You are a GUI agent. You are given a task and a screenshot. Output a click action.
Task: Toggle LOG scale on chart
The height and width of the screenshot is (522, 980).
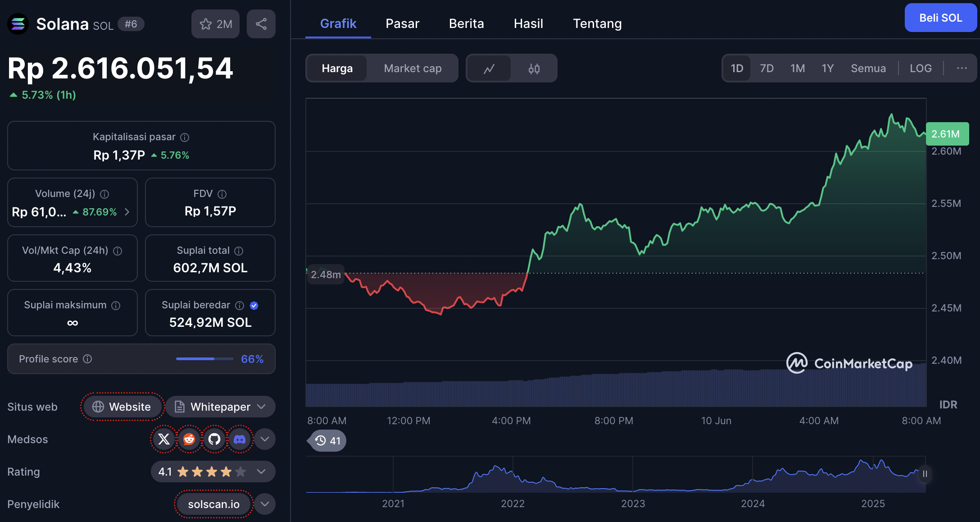tap(921, 68)
